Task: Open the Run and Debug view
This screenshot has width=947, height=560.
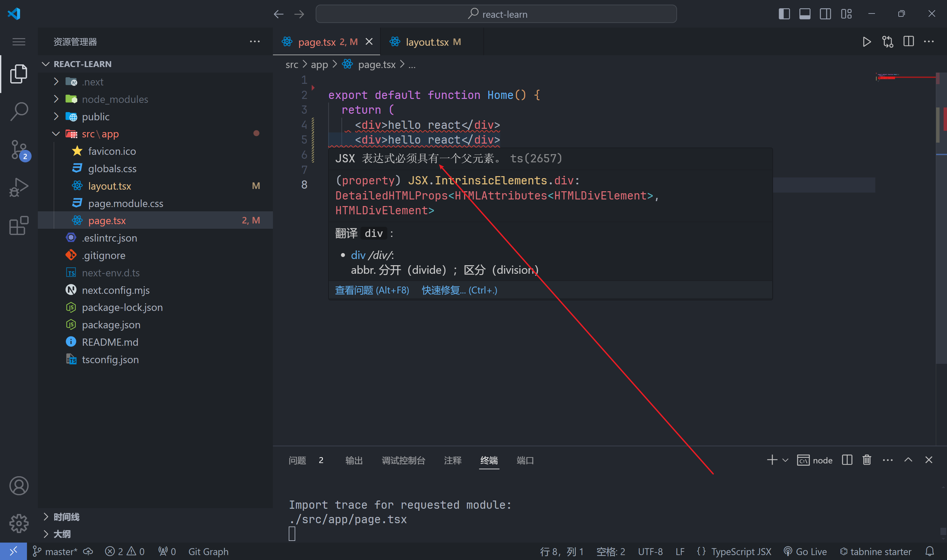Action: (19, 187)
